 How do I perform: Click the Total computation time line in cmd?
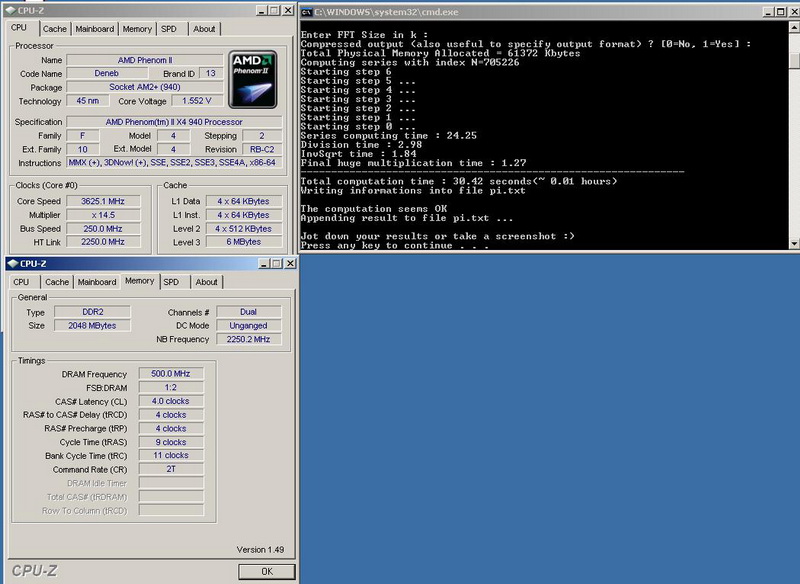pos(459,181)
